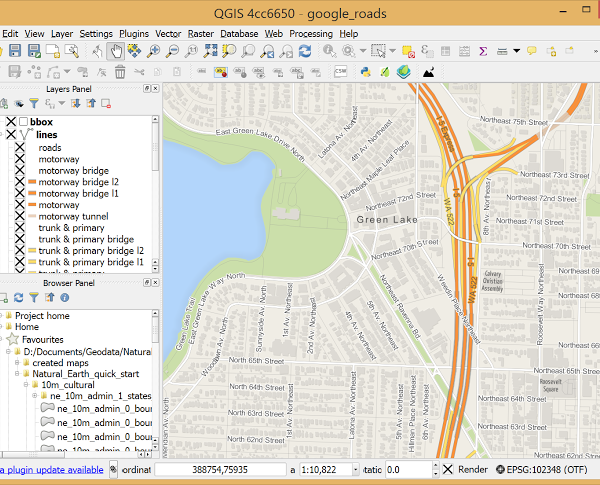This screenshot has width=600, height=485.
Task: Click the Map Tips speech bubble icon
Action: point(532,51)
